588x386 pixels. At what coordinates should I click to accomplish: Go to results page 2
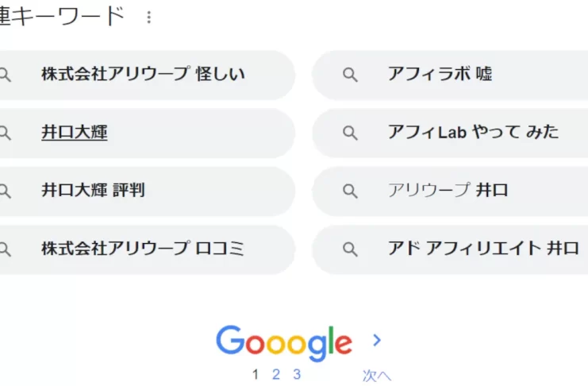[276, 375]
